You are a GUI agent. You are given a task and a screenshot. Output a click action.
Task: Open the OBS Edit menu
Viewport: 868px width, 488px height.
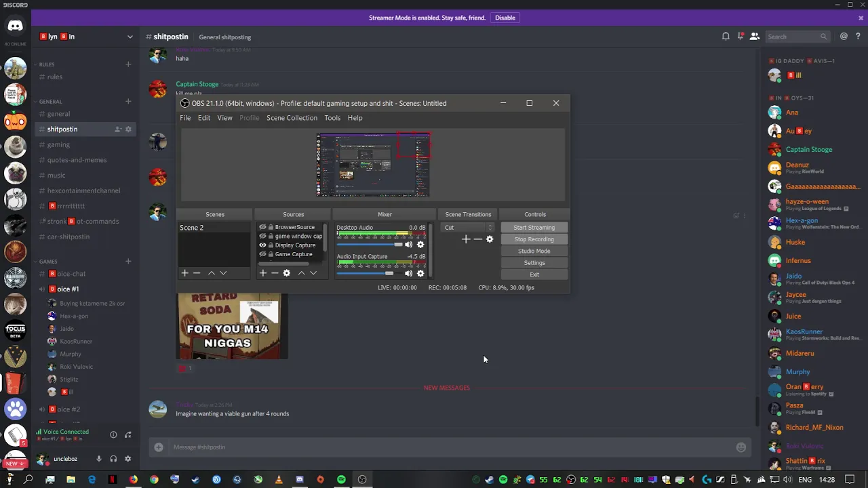pos(204,118)
